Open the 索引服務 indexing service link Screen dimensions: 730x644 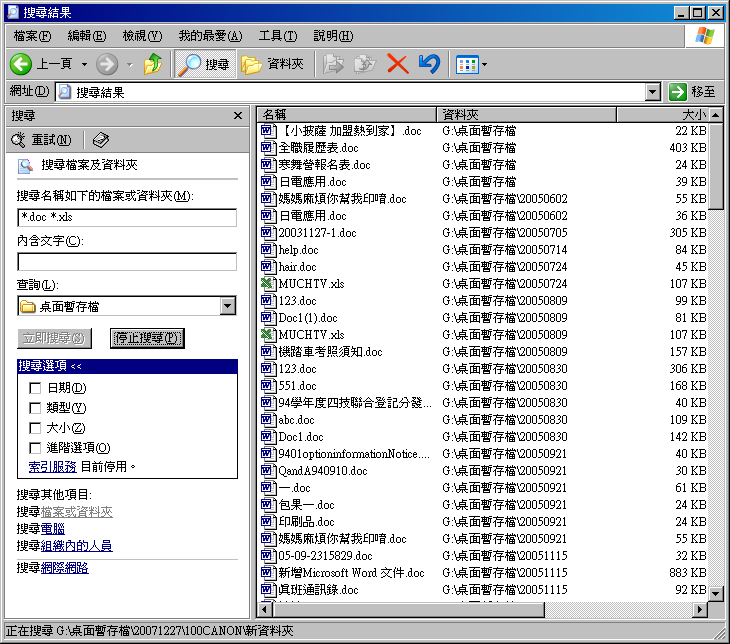pyautogui.click(x=53, y=466)
